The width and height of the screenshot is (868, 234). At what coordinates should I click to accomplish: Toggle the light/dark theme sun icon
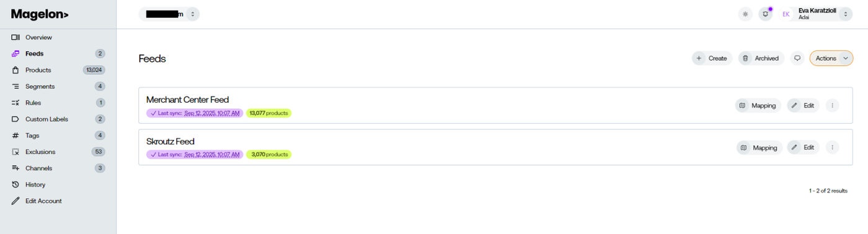tap(745, 14)
